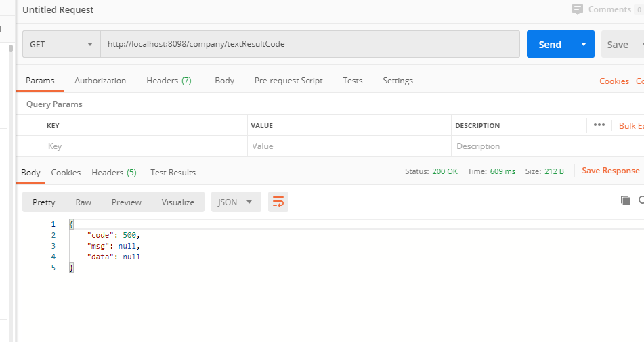Screen dimensions: 644x342
Task: Copy response body to clipboard icon
Action: coord(626,200)
